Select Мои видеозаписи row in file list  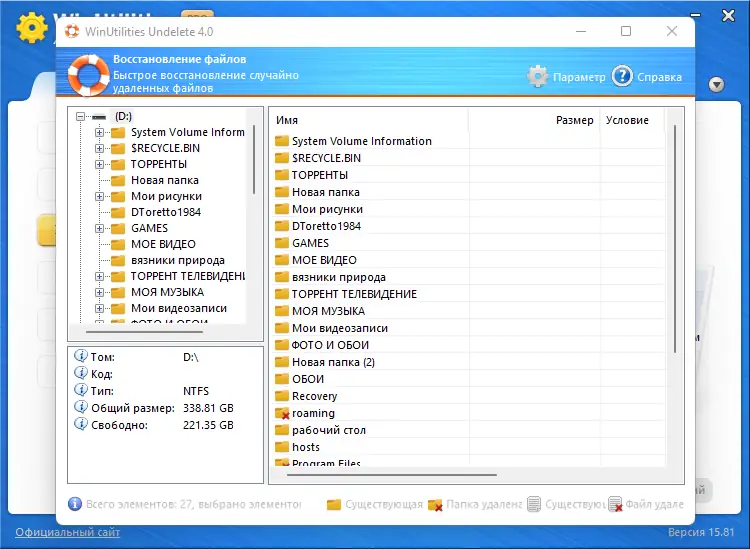point(467,328)
